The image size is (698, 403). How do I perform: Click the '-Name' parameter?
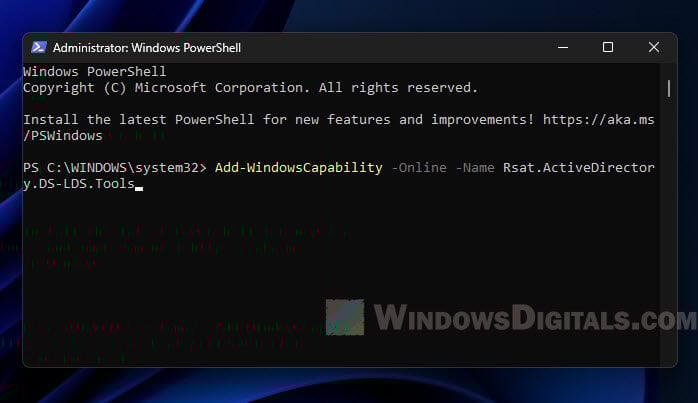475,167
